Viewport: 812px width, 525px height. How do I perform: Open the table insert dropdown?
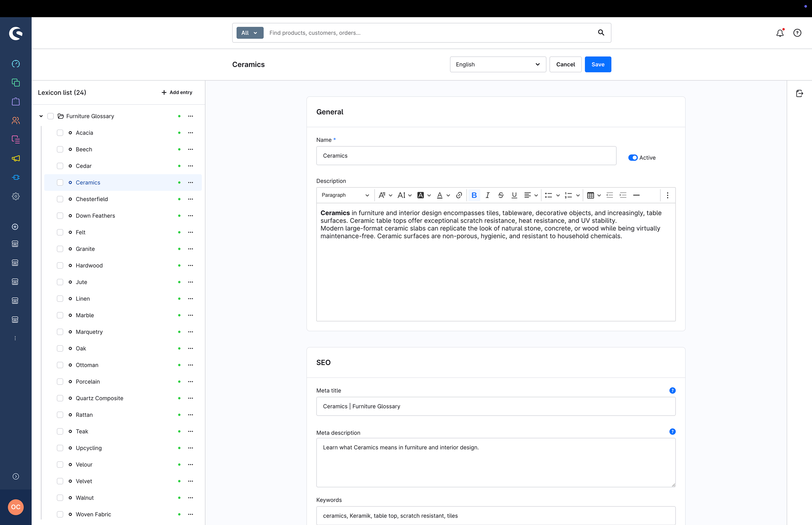[x=594, y=195]
